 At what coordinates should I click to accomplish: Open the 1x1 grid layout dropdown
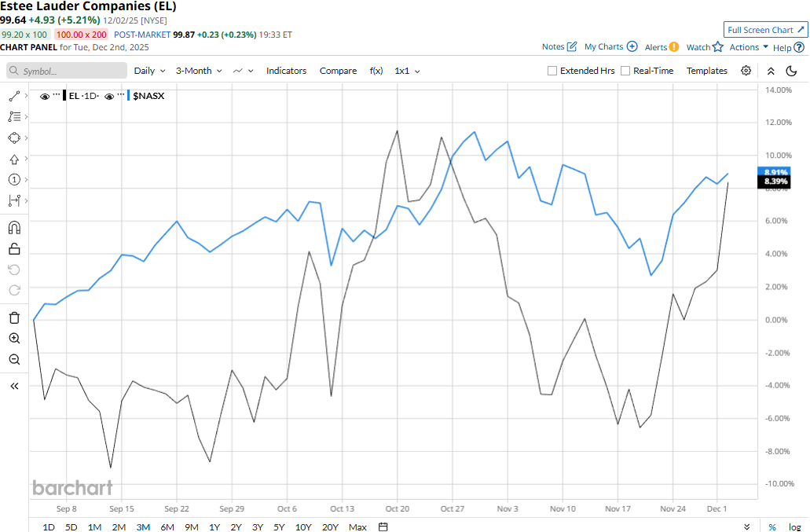(x=407, y=71)
